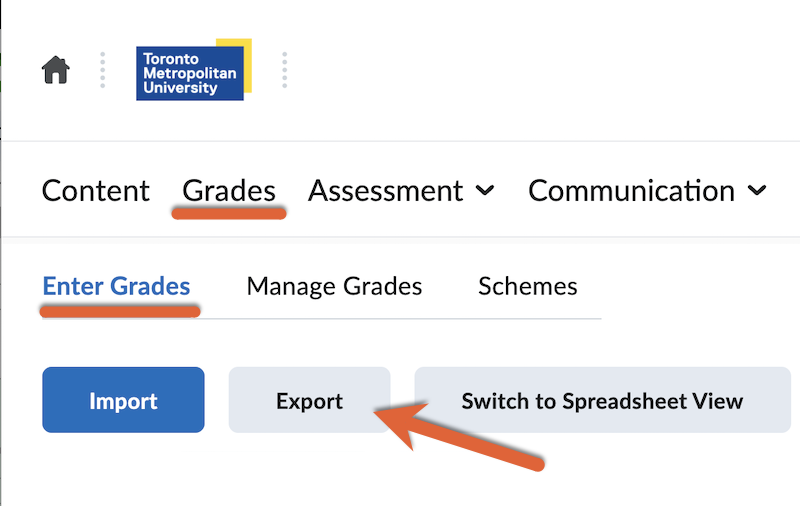Click the Export button

pos(309,401)
